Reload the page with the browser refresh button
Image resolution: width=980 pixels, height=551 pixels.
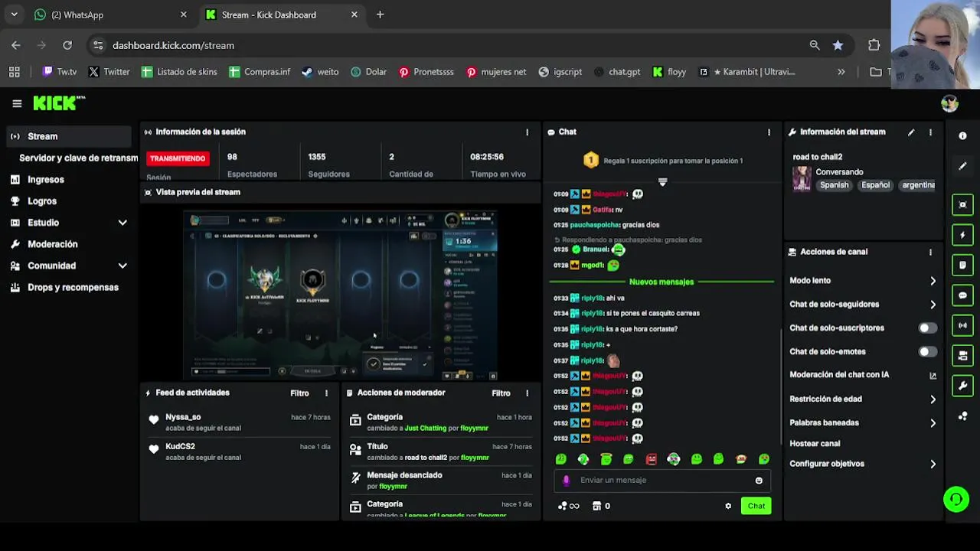[x=67, y=45]
